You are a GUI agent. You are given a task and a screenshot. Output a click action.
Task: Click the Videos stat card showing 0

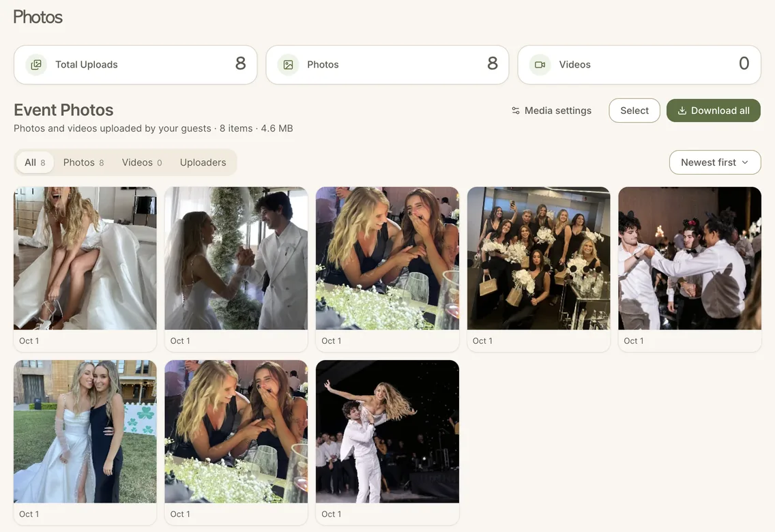pos(639,65)
